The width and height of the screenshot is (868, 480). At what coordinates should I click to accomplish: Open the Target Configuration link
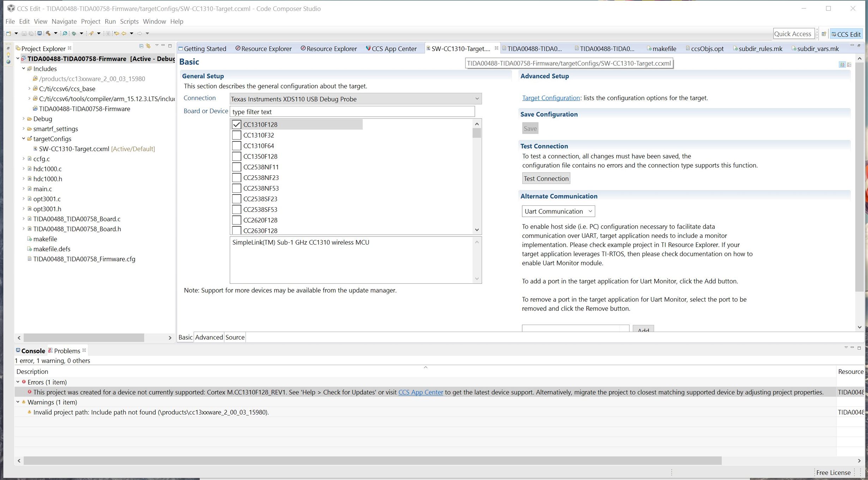pyautogui.click(x=551, y=98)
